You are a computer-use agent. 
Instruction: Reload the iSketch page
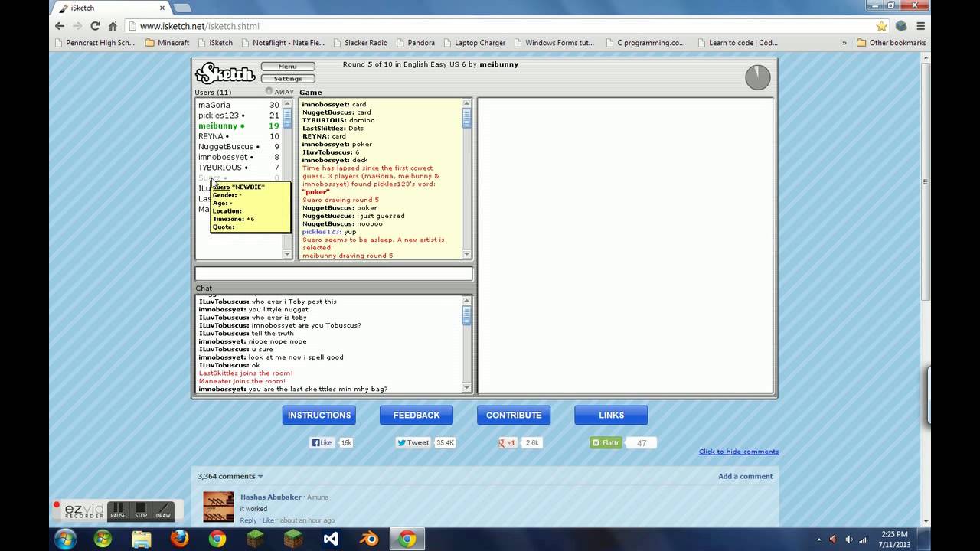point(96,26)
